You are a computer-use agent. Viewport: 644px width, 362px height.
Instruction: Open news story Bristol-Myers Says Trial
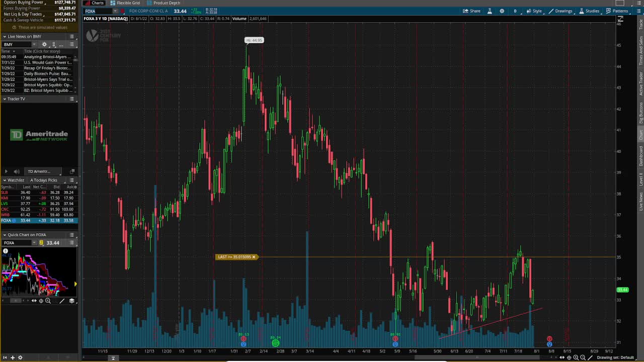click(x=48, y=79)
